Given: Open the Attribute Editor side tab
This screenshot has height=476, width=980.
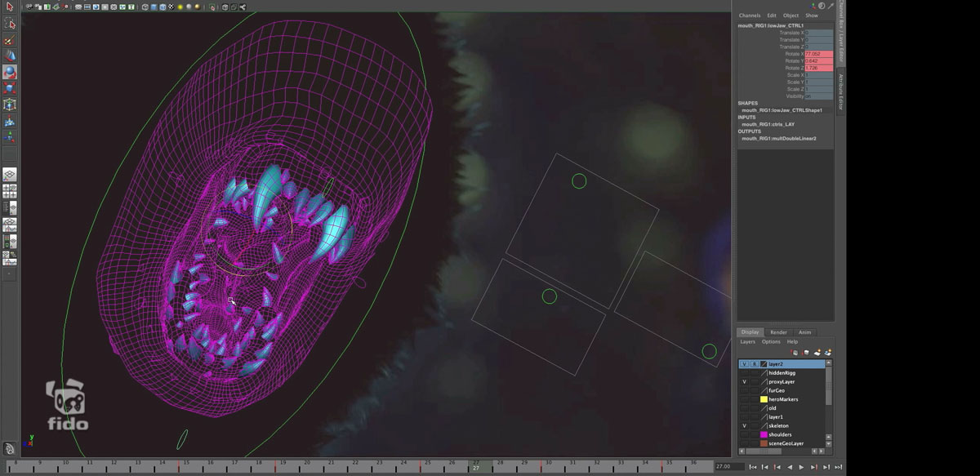Looking at the screenshot, I should pyautogui.click(x=840, y=91).
